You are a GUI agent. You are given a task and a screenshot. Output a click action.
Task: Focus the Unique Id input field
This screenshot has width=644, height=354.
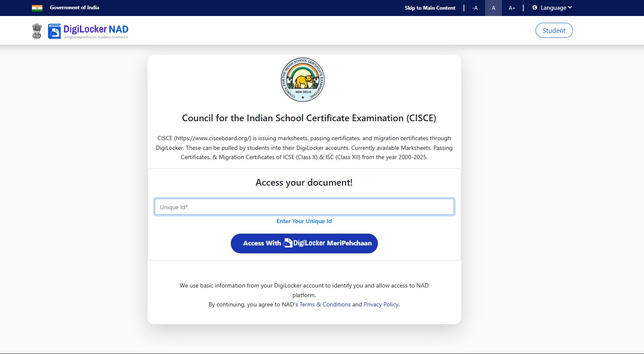coord(304,207)
